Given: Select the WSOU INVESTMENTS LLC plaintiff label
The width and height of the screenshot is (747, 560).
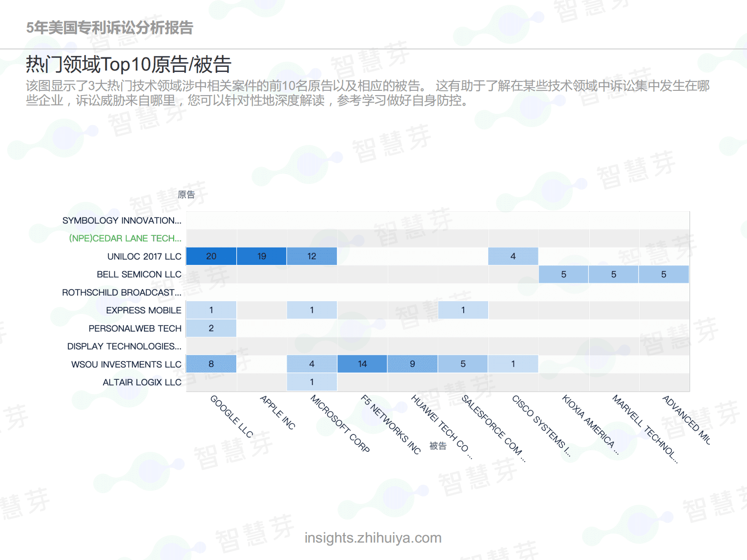Looking at the screenshot, I should point(126,364).
